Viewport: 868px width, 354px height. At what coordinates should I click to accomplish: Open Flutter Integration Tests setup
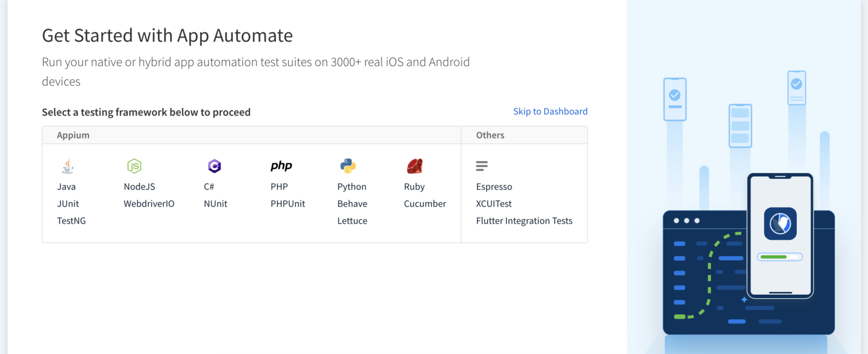tap(524, 221)
